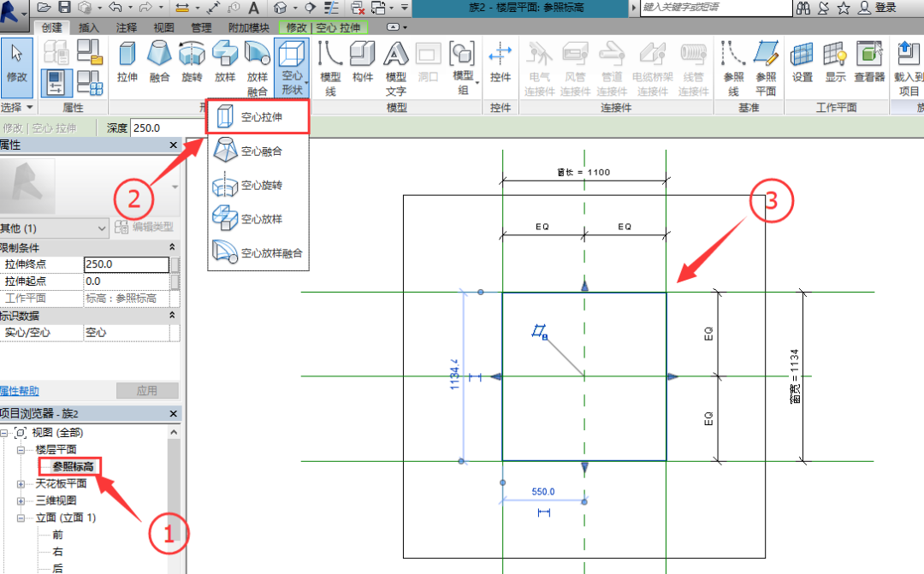Click the Undo arrow in quick access toolbar
Viewport: 924px width, 574px height.
115,8
